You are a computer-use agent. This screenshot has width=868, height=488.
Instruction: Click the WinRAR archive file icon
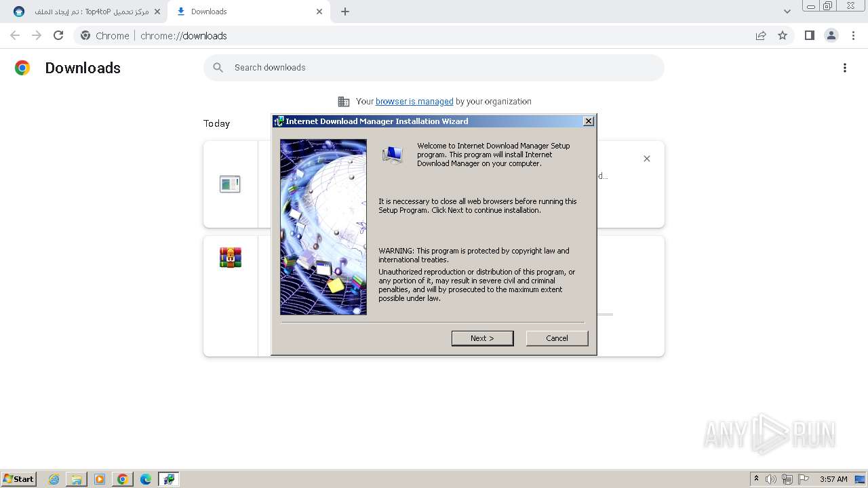(x=231, y=258)
